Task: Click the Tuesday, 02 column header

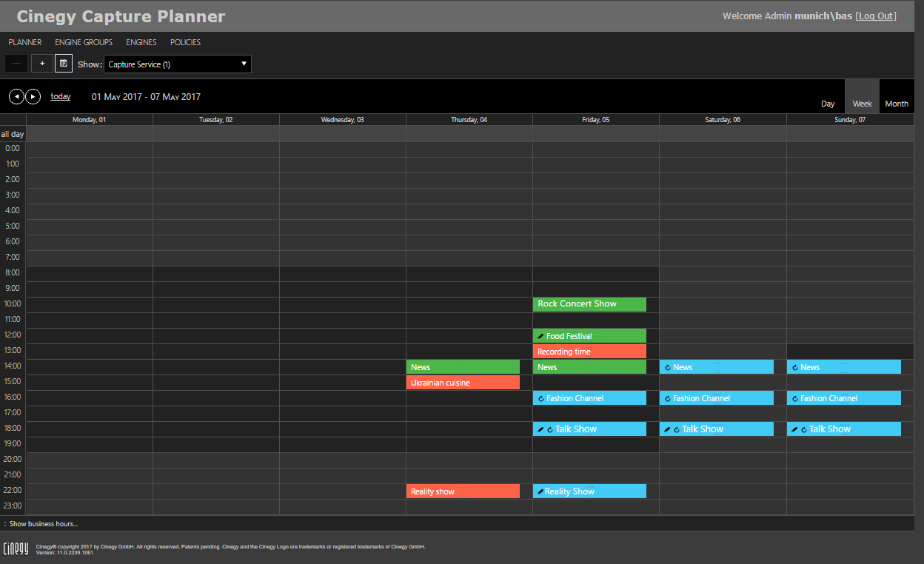Action: pos(216,119)
